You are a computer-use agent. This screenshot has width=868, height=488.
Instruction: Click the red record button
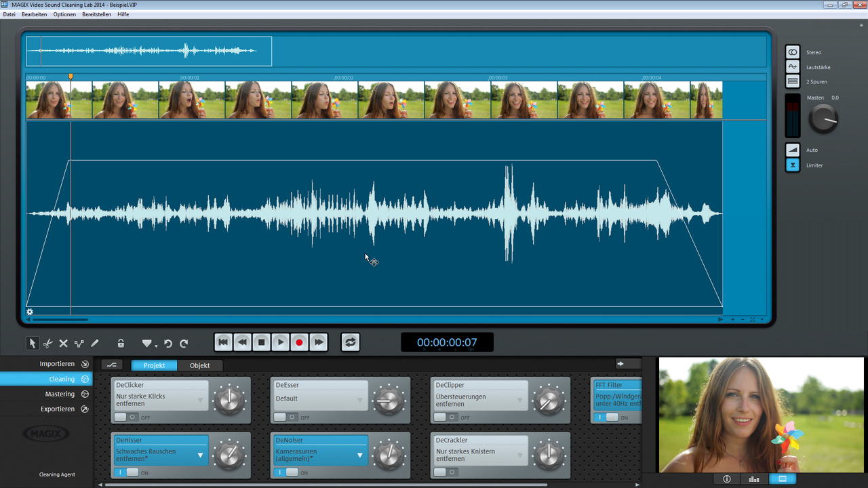(x=299, y=342)
